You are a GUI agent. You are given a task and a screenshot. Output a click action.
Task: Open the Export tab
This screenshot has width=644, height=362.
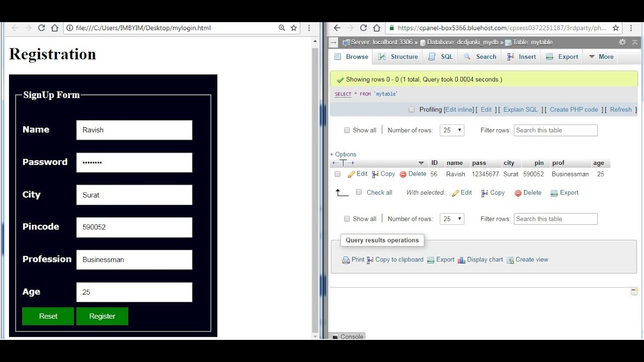[562, 57]
